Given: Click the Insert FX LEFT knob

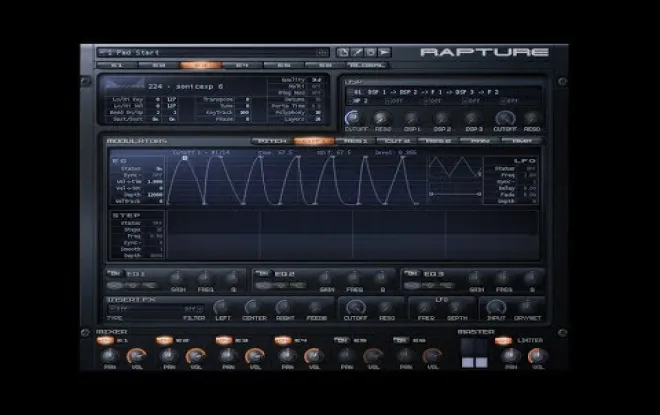Looking at the screenshot, I should click(221, 307).
